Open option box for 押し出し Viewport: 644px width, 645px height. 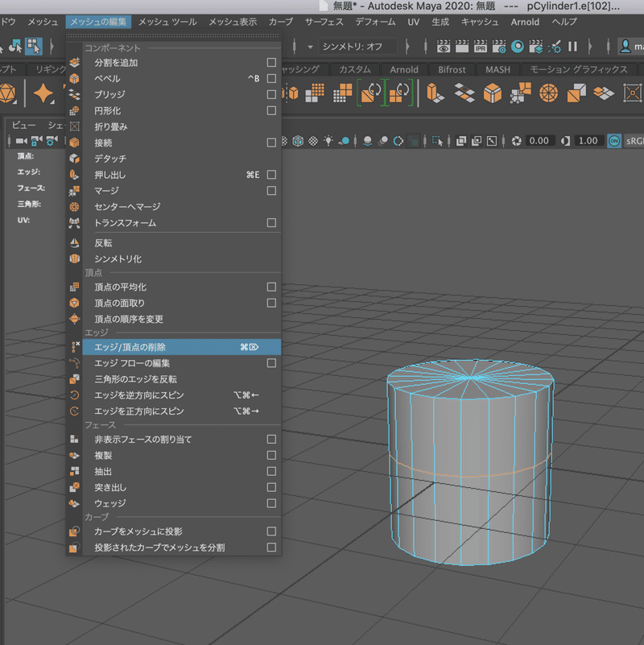tap(271, 175)
